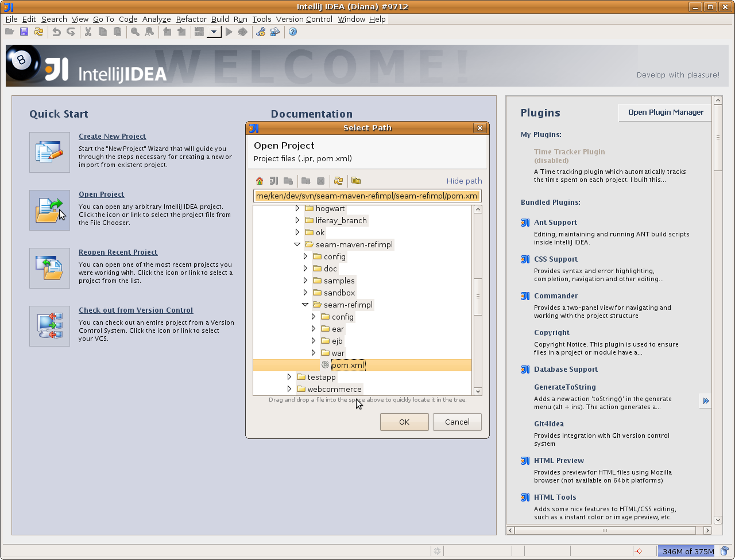Click the Create New Project link
The height and width of the screenshot is (560, 735).
113,137
